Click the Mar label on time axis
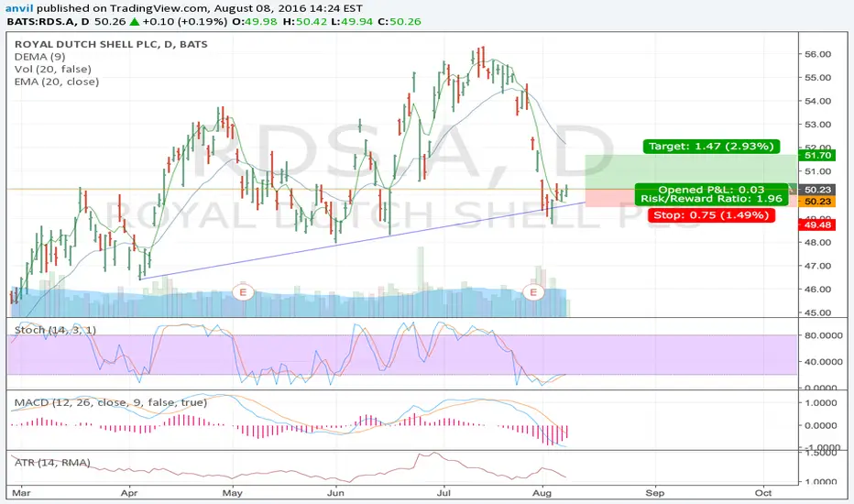The height and width of the screenshot is (504, 854). [21, 493]
